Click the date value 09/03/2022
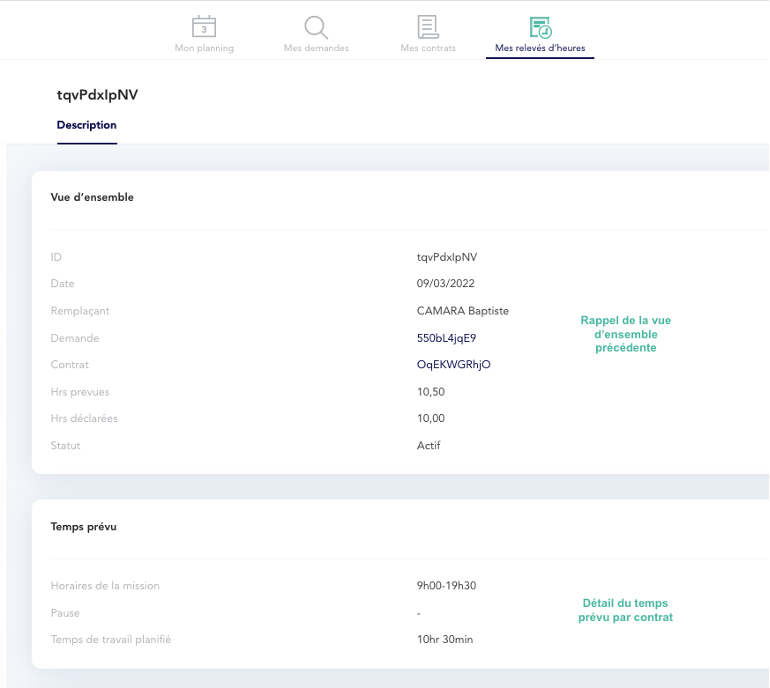The height and width of the screenshot is (688, 770). 447,284
